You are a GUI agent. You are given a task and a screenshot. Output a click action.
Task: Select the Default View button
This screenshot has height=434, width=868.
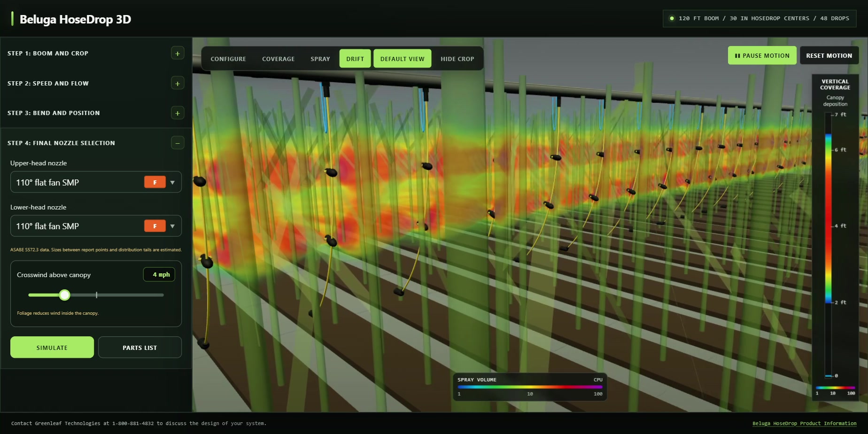click(x=403, y=59)
